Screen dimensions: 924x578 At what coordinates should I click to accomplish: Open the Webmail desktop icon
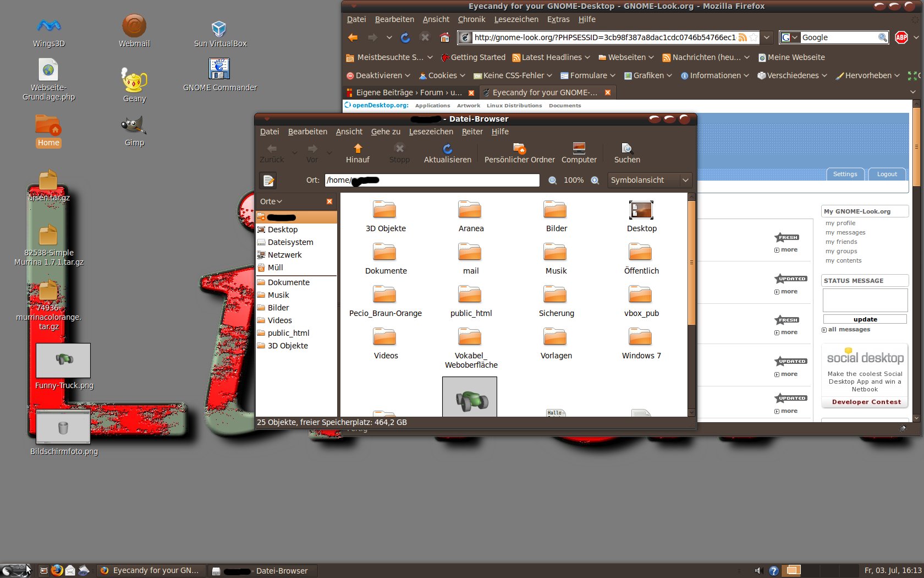coord(134,31)
